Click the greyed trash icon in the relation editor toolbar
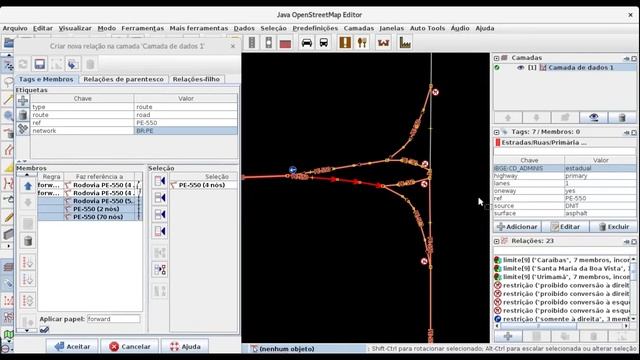The image size is (640, 360). pyautogui.click(x=90, y=64)
